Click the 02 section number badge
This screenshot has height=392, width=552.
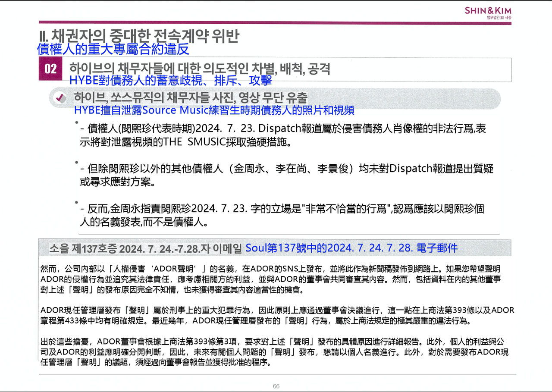(51, 69)
